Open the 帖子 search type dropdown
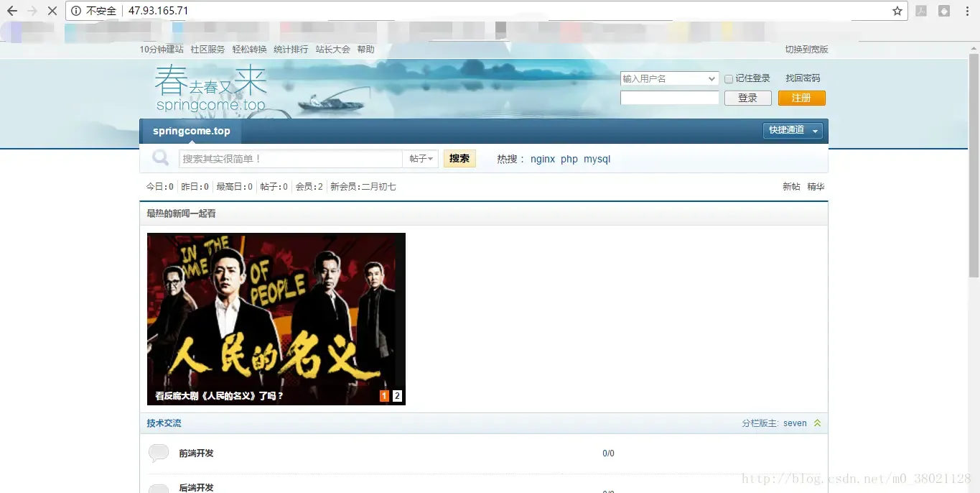 [x=421, y=159]
